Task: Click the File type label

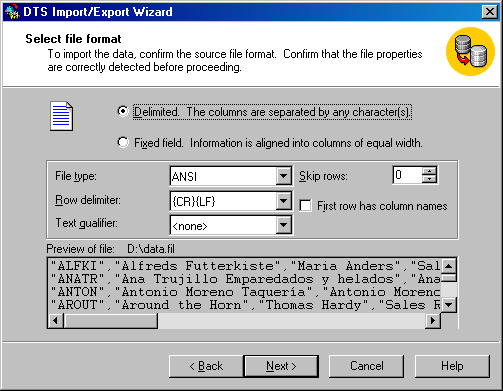Action: [x=76, y=176]
